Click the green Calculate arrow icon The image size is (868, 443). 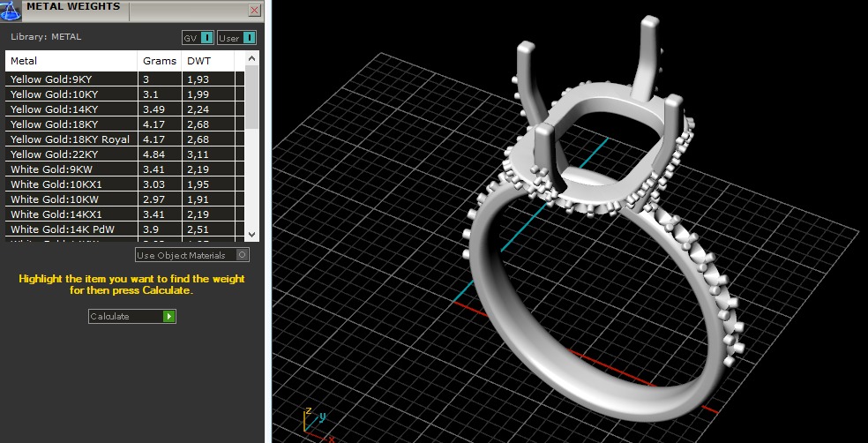pyautogui.click(x=168, y=316)
